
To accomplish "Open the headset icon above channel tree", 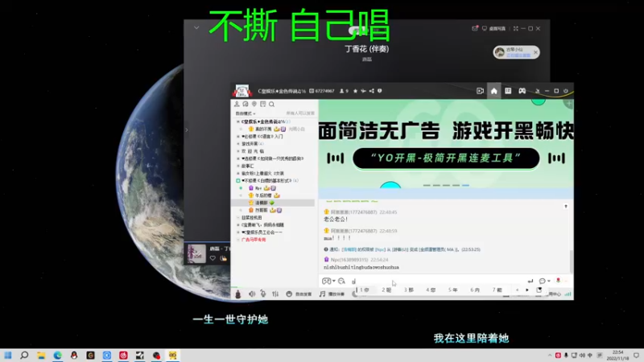I will [246, 105].
